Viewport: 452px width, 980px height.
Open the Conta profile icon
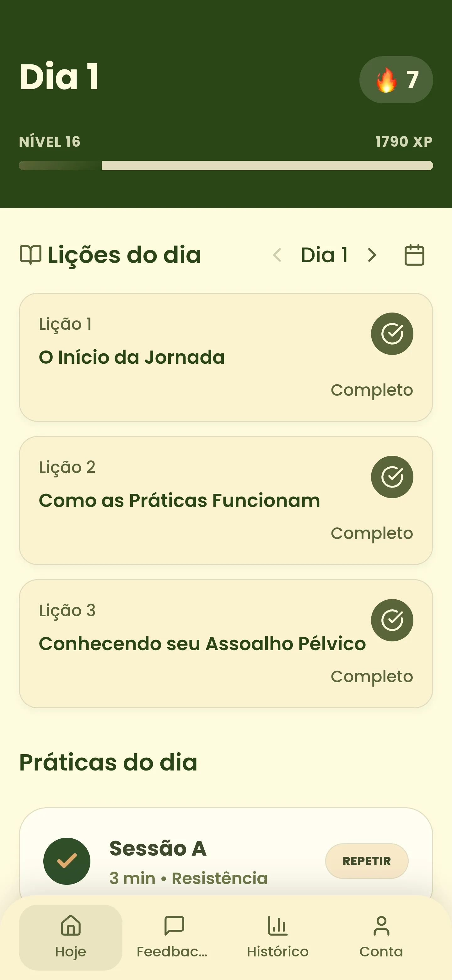pyautogui.click(x=381, y=925)
